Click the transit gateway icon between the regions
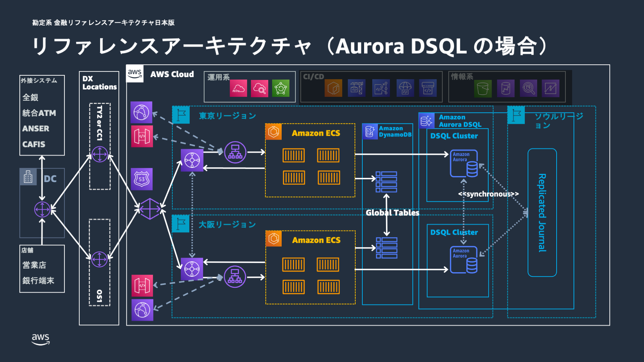The image size is (644, 362). click(x=150, y=209)
